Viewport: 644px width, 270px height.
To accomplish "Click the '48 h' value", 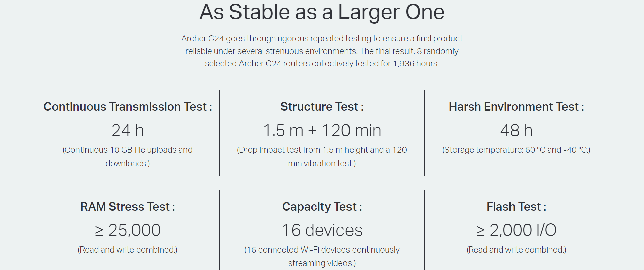I will click(516, 130).
